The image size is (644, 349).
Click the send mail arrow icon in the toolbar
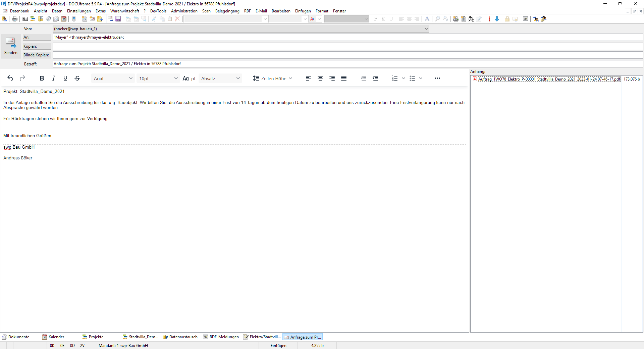(110, 19)
